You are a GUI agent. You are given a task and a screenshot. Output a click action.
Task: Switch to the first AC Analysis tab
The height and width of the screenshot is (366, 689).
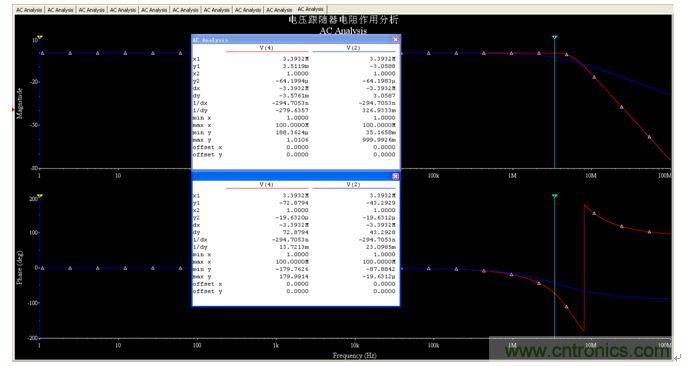[x=29, y=10]
